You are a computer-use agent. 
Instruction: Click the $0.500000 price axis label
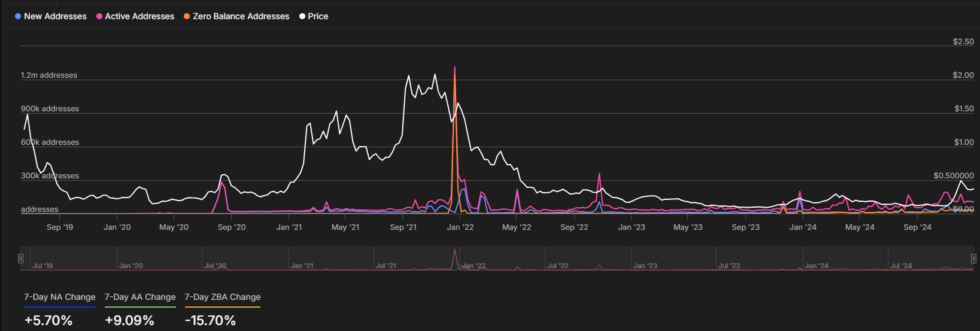[x=954, y=176]
